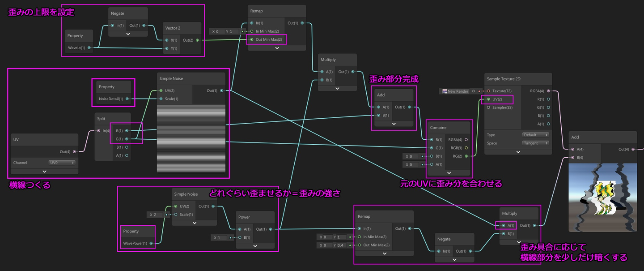Click the WavePower(1) property output port
This screenshot has width=644, height=271.
151,243
